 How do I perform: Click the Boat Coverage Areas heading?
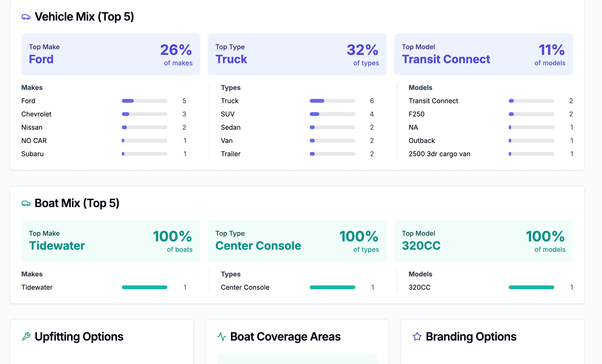pos(285,337)
